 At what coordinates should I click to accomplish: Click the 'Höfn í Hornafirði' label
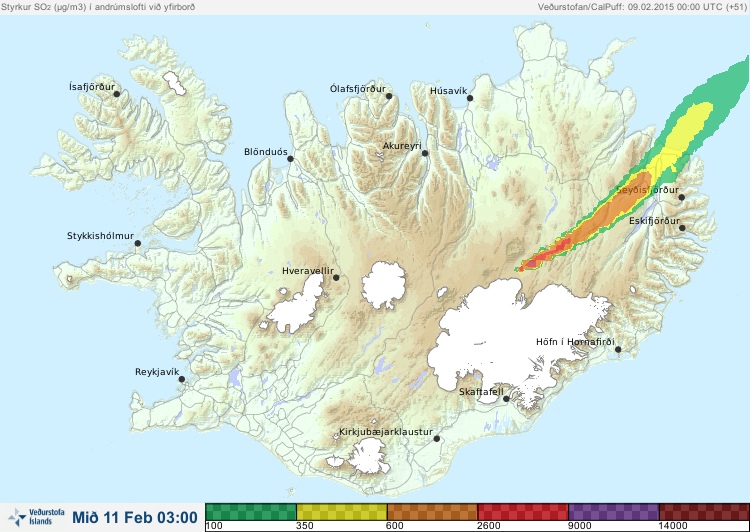point(575,342)
